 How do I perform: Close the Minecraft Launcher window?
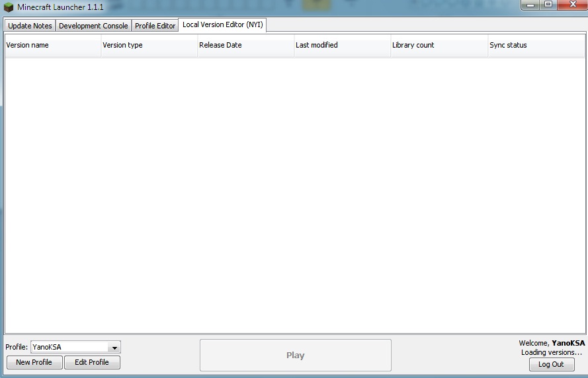point(573,5)
